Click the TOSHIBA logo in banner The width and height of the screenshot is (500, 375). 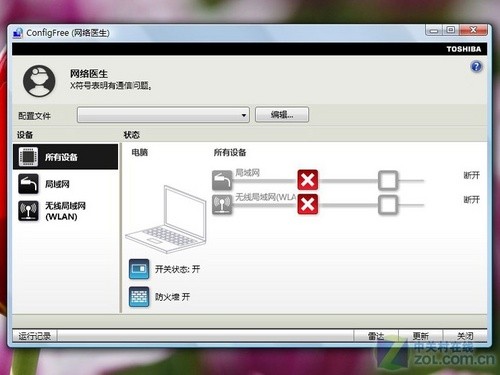[464, 49]
